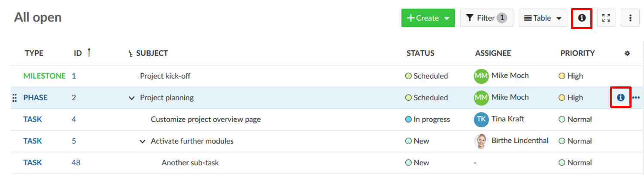644x175 pixels.
Task: Open details view via toolbar info icon
Action: point(582,18)
